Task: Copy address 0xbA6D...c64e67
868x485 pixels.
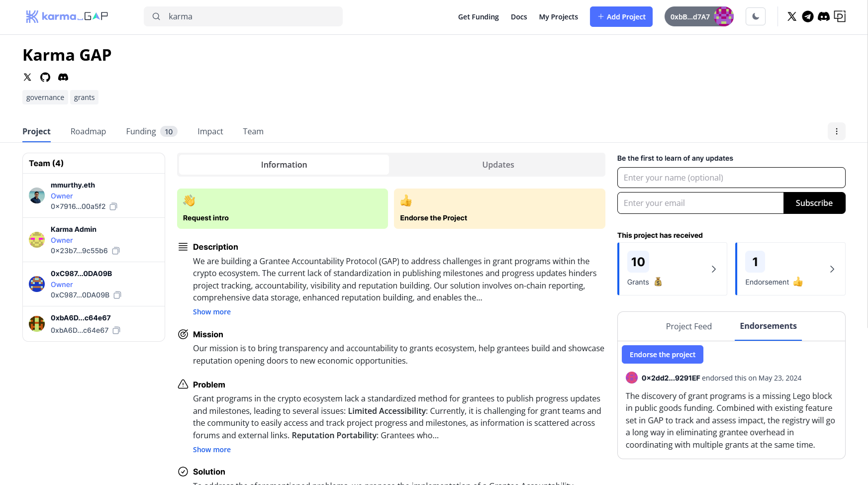Action: click(116, 330)
